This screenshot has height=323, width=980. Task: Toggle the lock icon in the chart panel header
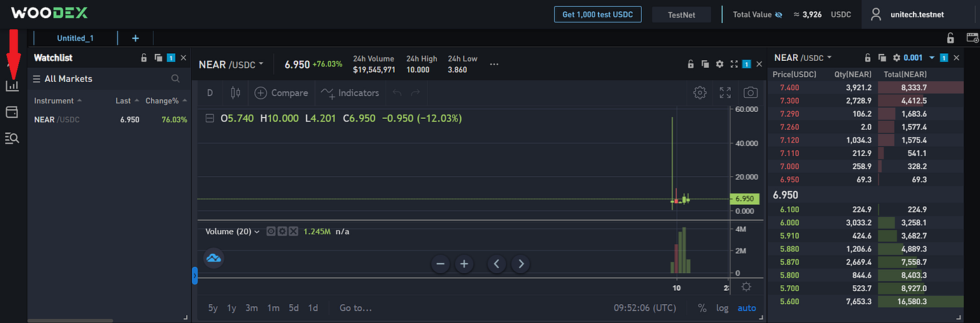click(691, 64)
